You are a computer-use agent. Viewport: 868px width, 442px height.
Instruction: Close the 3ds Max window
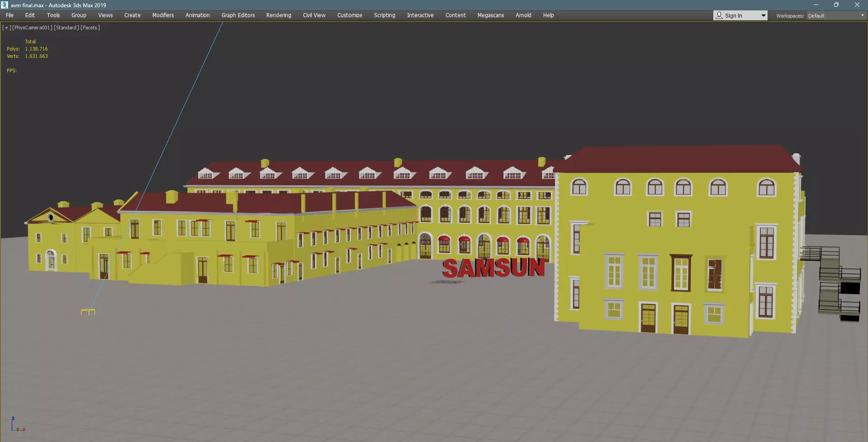(857, 5)
